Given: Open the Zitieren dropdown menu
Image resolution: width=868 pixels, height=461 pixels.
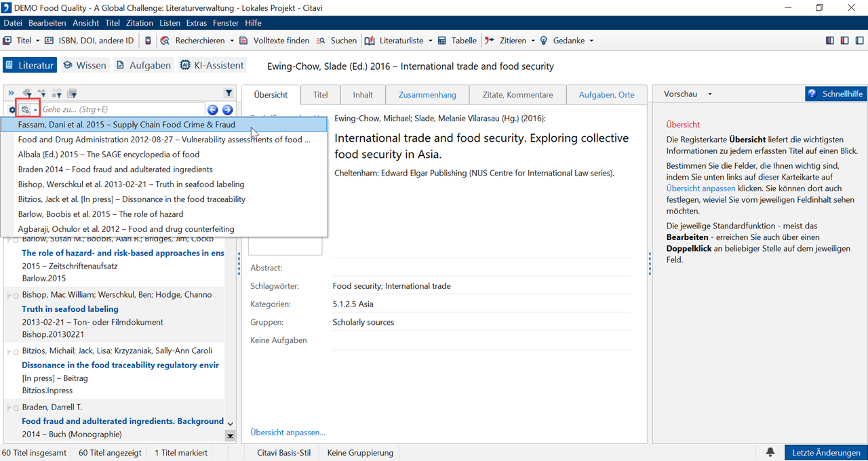Looking at the screenshot, I should click(x=534, y=41).
